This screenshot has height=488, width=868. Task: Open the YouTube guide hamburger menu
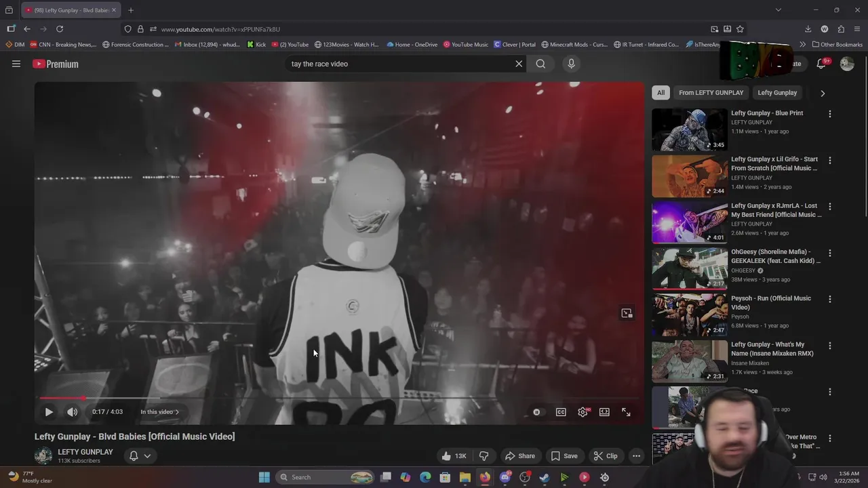click(x=16, y=64)
